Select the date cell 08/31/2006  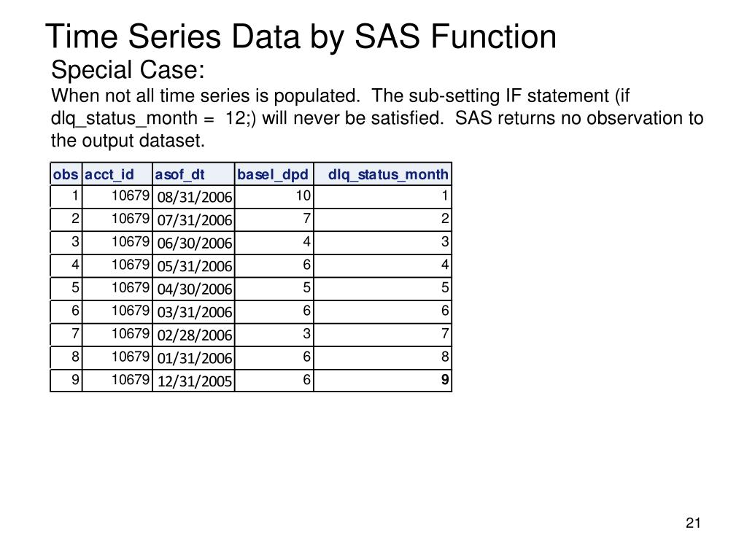[194, 197]
